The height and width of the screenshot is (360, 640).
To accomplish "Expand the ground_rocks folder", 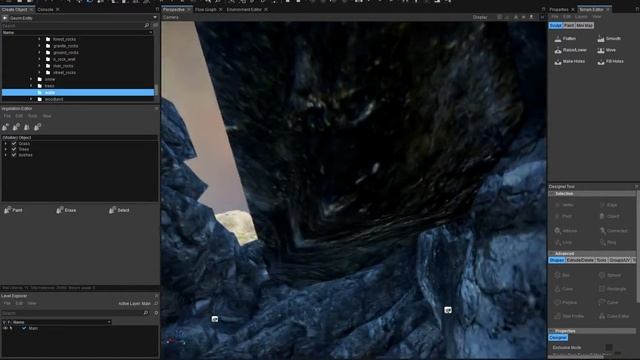I will tap(39, 52).
